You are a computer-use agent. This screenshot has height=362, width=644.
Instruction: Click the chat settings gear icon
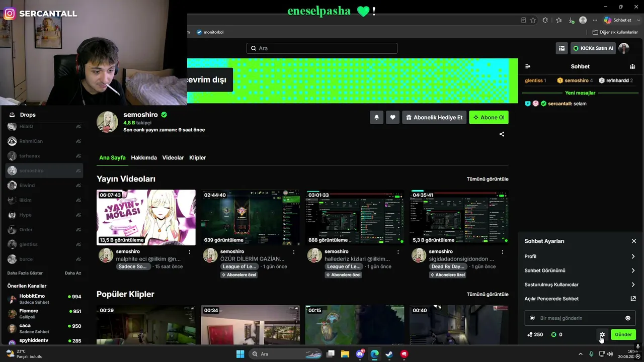(602, 334)
